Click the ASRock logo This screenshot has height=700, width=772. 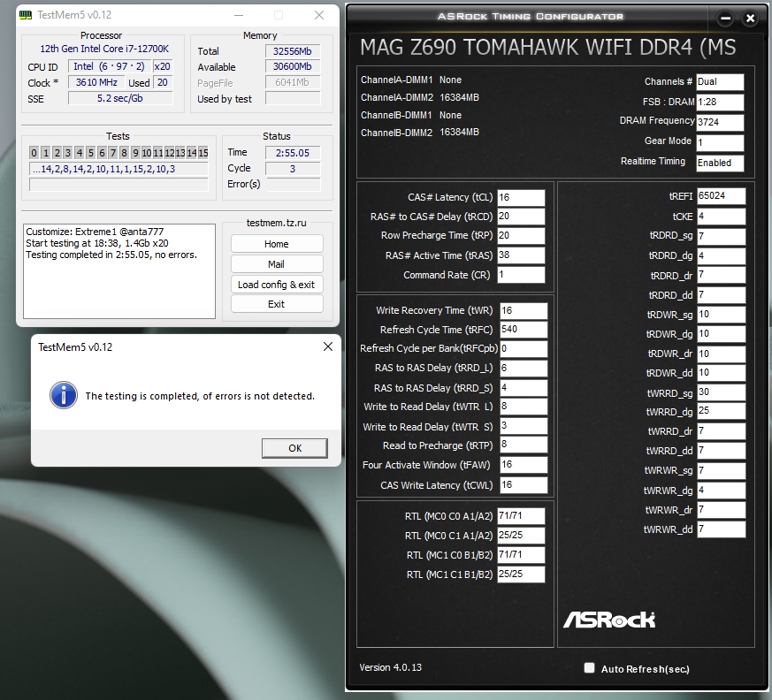(609, 620)
